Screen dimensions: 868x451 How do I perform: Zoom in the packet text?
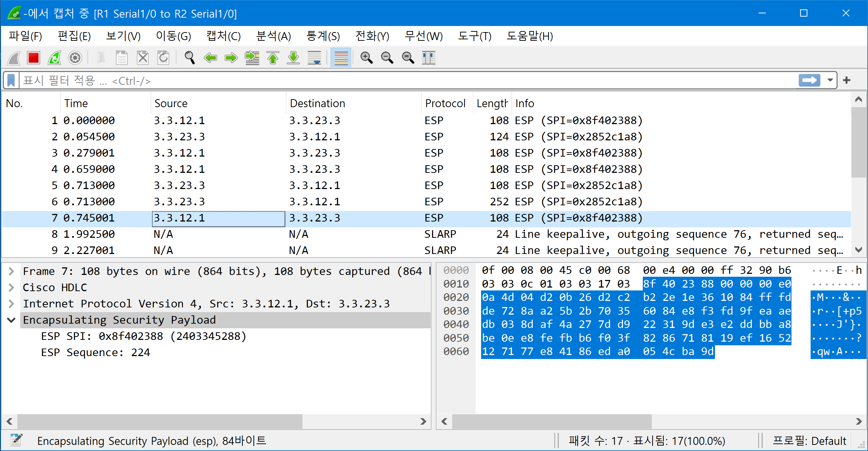[366, 58]
